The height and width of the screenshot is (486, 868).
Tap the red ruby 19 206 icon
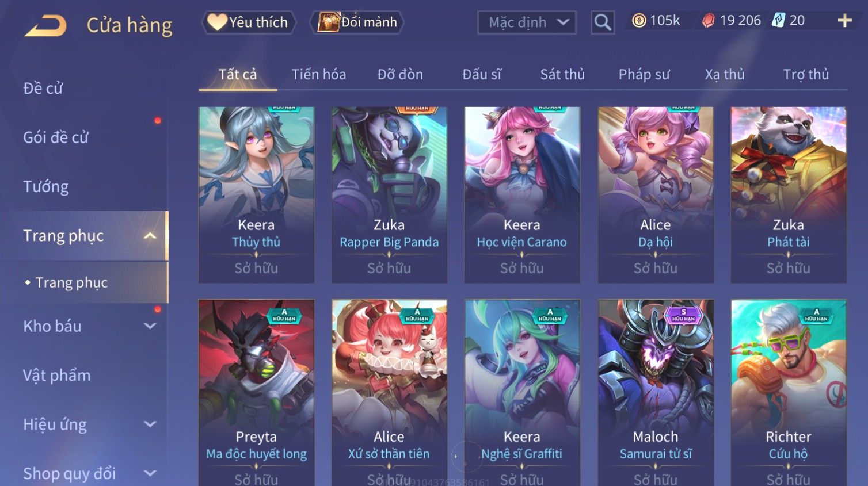click(x=709, y=21)
